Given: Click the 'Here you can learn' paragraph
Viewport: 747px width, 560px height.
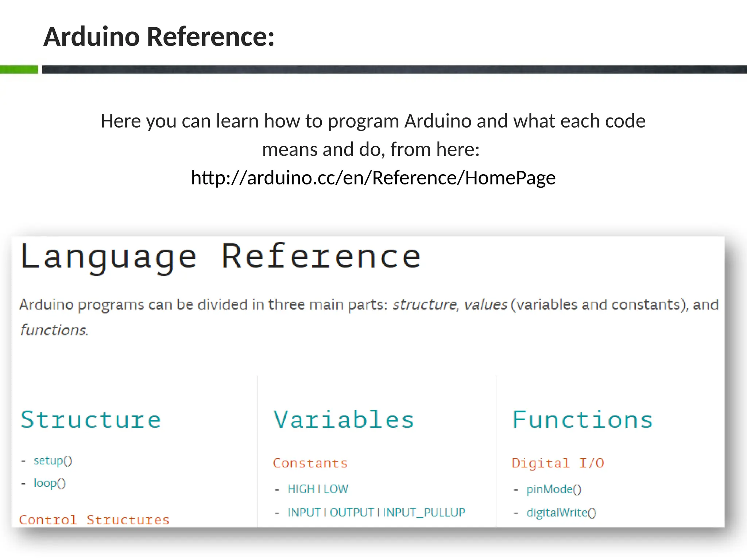Looking at the screenshot, I should click(373, 135).
